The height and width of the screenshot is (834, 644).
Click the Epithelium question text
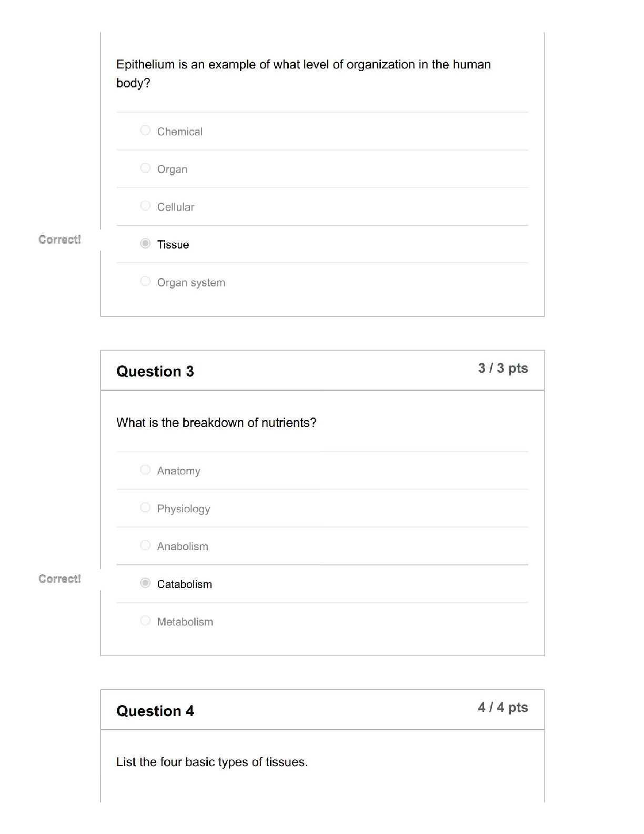(x=303, y=74)
